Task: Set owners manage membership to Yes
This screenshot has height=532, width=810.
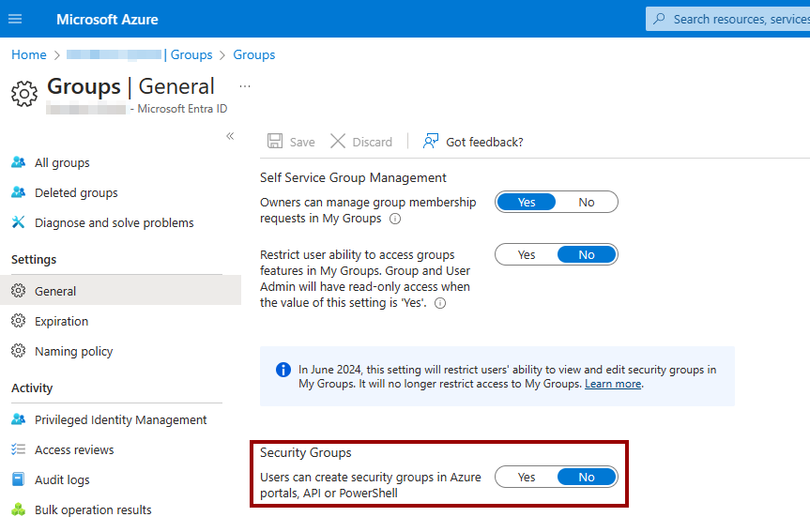Action: point(527,202)
